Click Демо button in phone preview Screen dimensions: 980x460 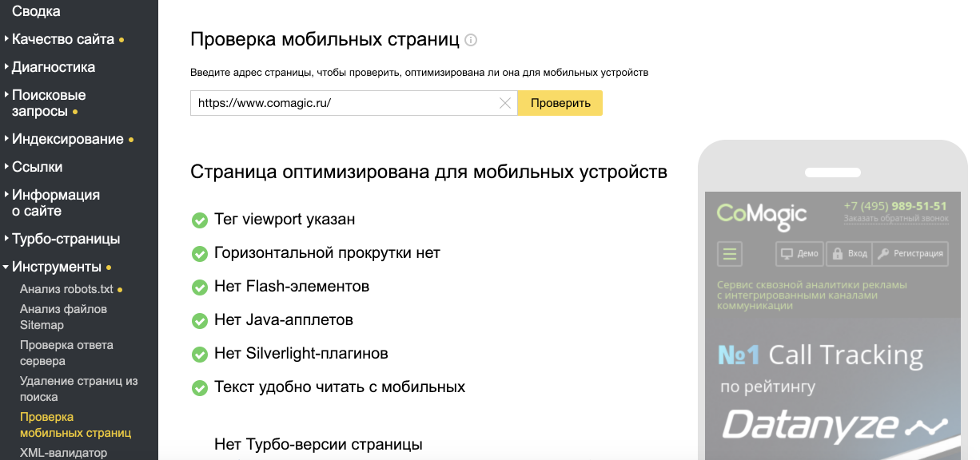pos(799,254)
